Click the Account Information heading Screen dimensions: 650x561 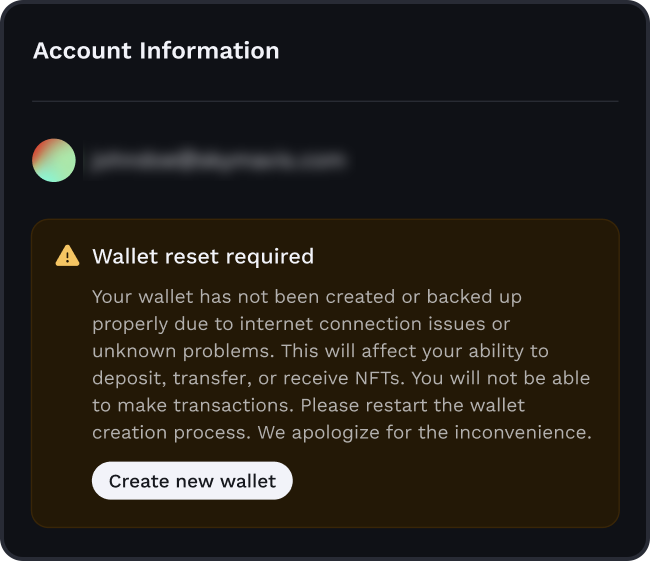click(x=156, y=50)
